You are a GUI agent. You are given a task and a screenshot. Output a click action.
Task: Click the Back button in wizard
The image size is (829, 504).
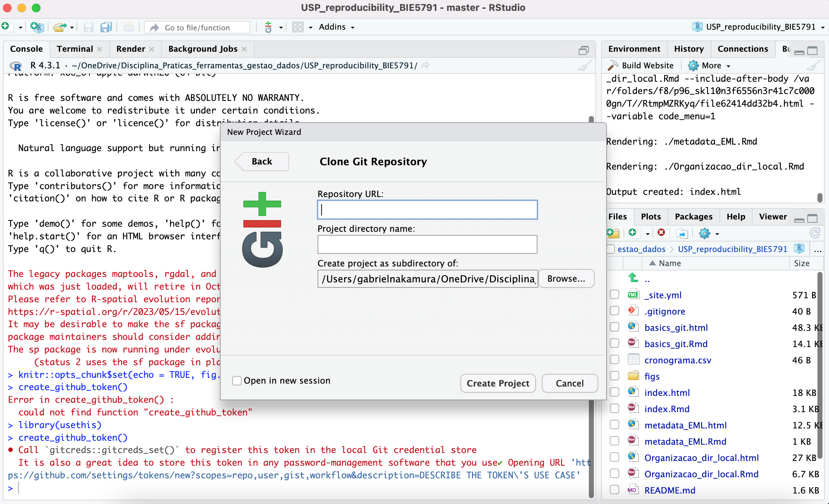[262, 162]
